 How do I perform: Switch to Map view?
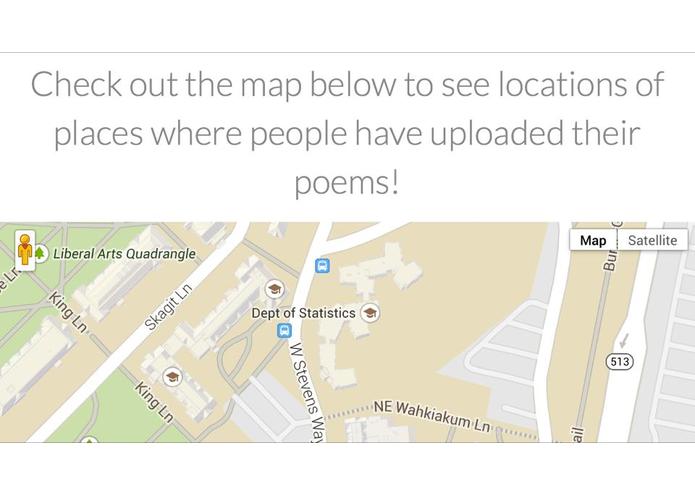pyautogui.click(x=593, y=240)
